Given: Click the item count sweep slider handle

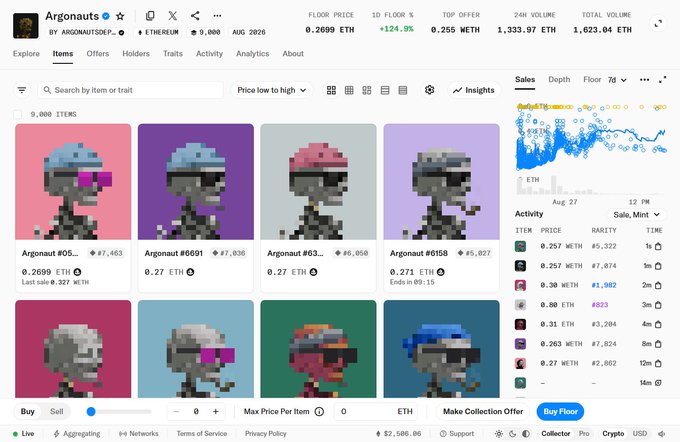Looking at the screenshot, I should tap(91, 412).
